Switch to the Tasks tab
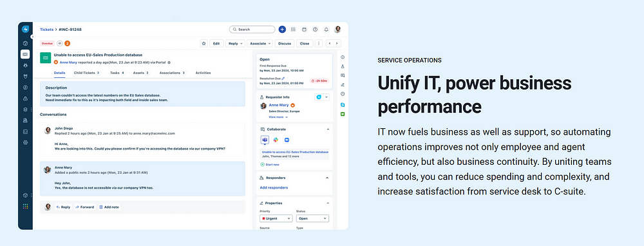The height and width of the screenshot is (246, 644). (x=117, y=73)
